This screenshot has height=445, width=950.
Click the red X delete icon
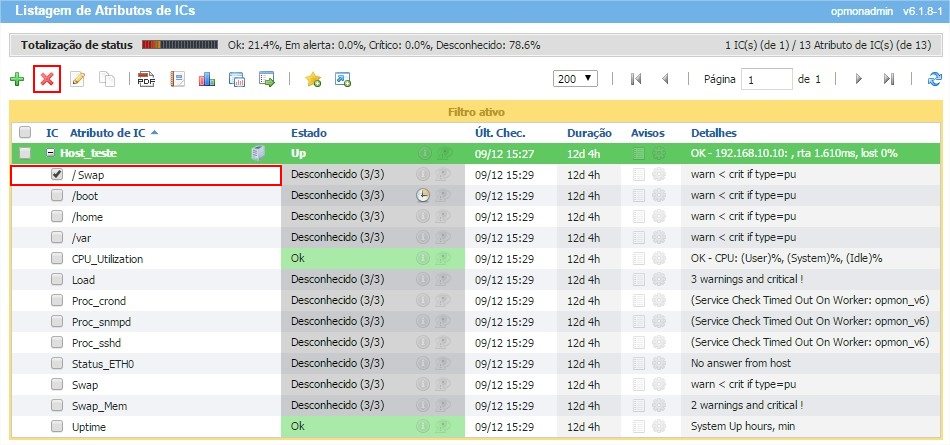(x=46, y=79)
